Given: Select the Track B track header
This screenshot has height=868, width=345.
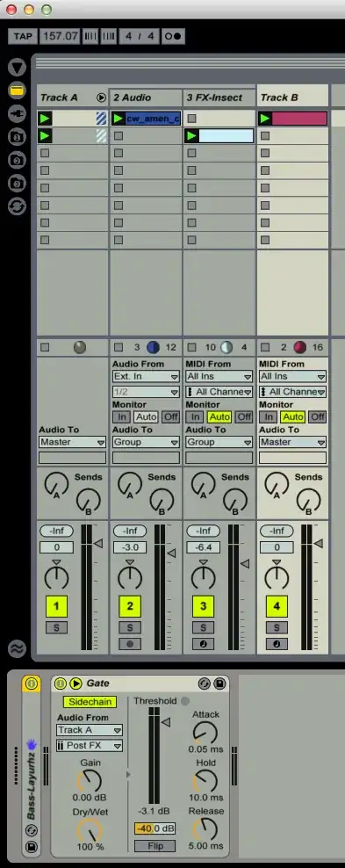Looking at the screenshot, I should tap(292, 98).
